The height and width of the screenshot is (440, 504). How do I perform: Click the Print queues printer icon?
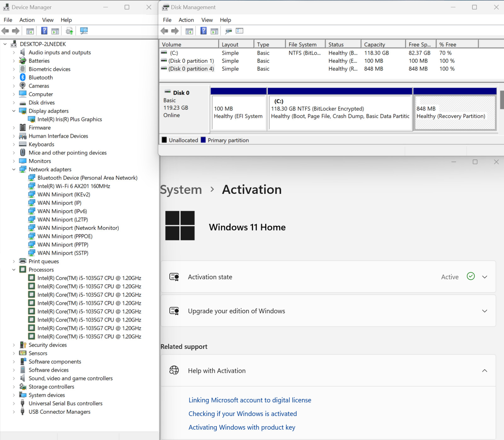[23, 261]
